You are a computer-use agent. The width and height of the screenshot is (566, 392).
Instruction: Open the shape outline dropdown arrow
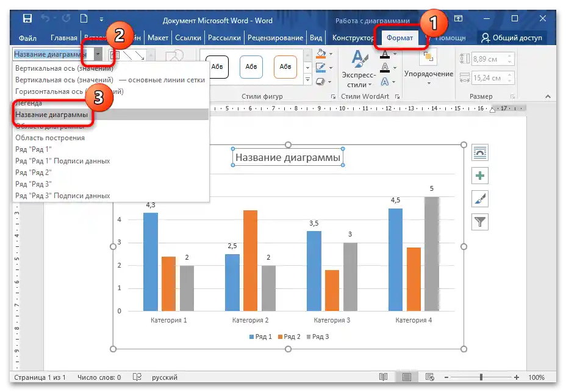pos(331,68)
